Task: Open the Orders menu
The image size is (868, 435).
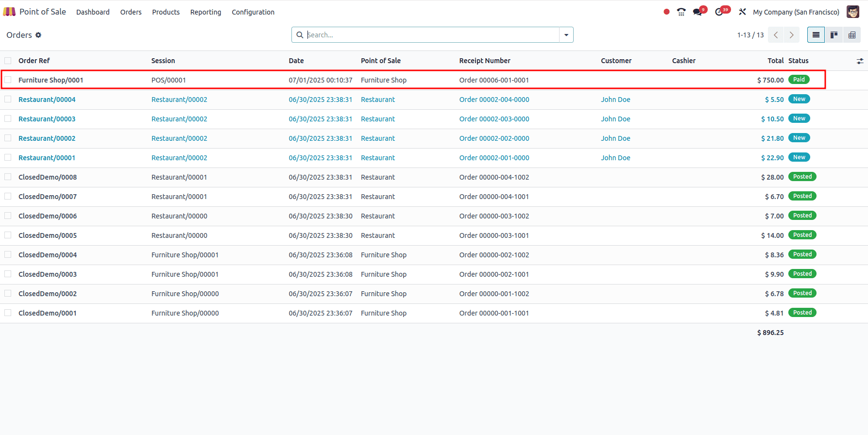Action: tap(131, 12)
